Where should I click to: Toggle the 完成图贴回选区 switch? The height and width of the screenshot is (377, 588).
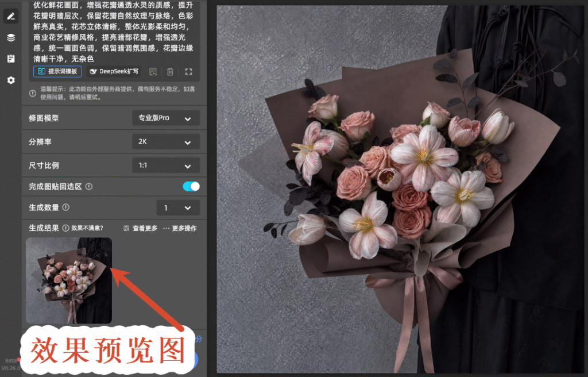191,186
